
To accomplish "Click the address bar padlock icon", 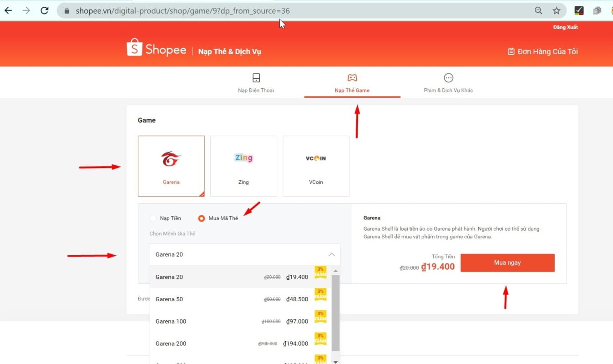I will 67,11.
